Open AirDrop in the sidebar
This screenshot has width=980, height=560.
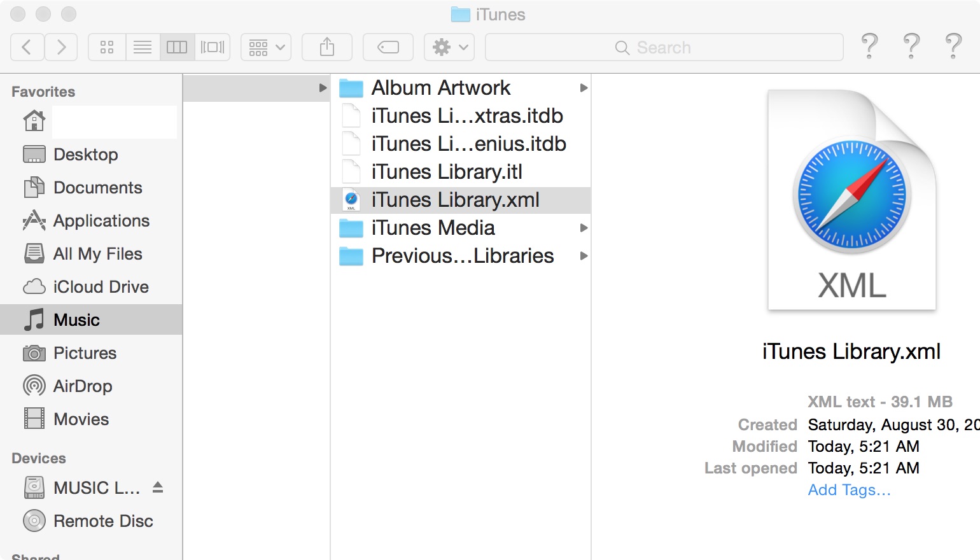pos(92,386)
